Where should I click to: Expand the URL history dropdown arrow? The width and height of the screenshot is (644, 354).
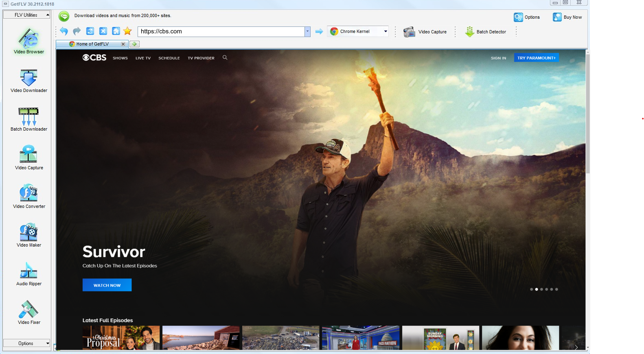[307, 31]
